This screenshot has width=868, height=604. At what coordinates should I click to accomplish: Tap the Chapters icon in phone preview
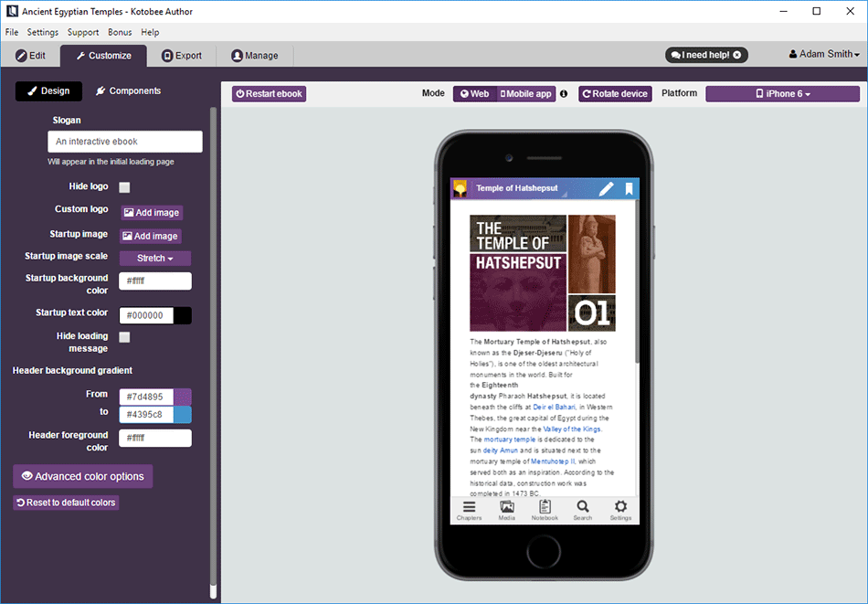(469, 510)
